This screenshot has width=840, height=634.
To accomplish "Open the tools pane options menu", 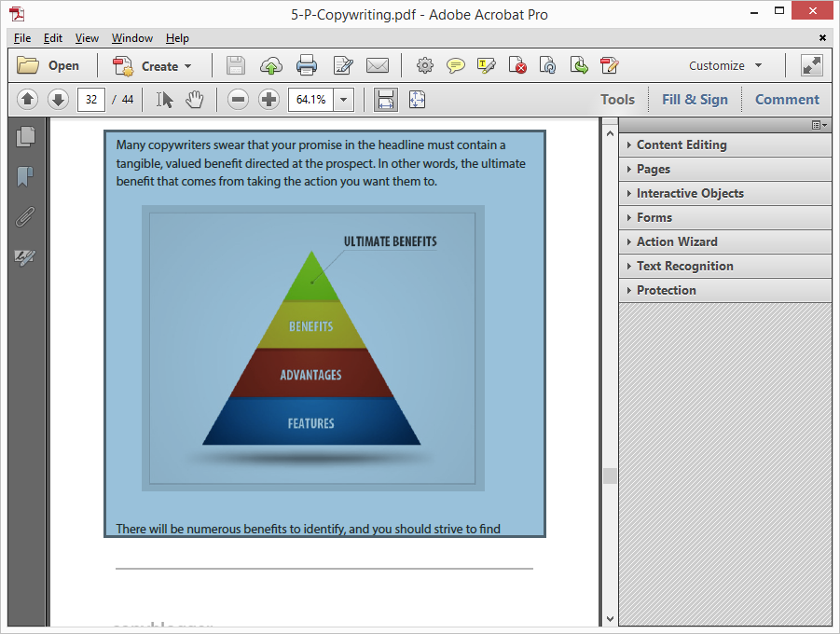I will pyautogui.click(x=819, y=125).
